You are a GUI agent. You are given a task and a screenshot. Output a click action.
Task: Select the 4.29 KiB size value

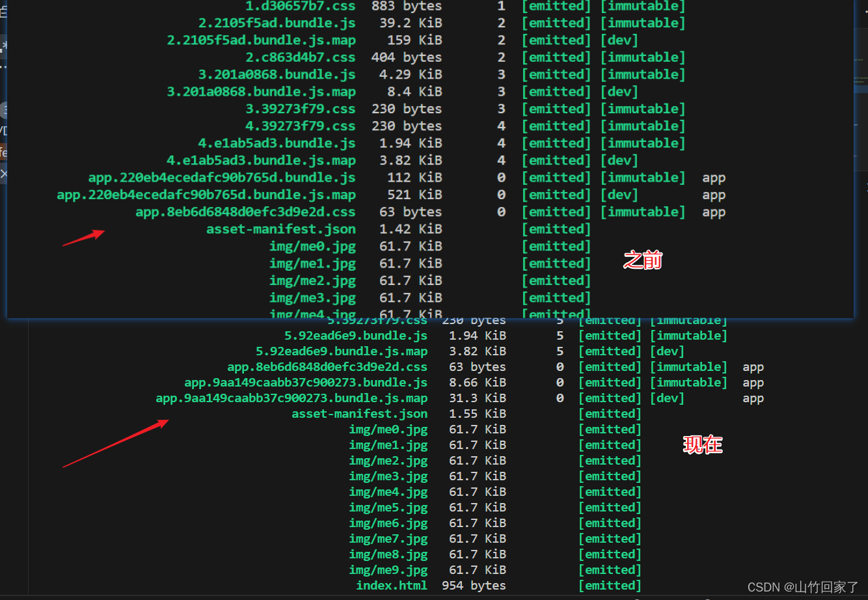point(411,75)
